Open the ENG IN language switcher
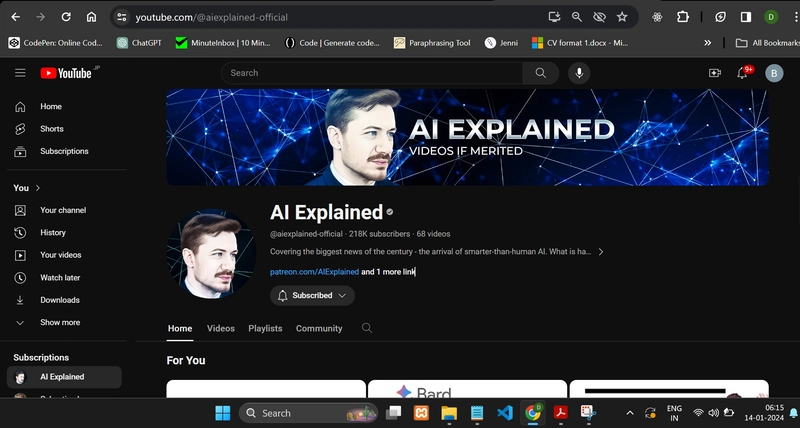This screenshot has height=428, width=800. pyautogui.click(x=674, y=413)
